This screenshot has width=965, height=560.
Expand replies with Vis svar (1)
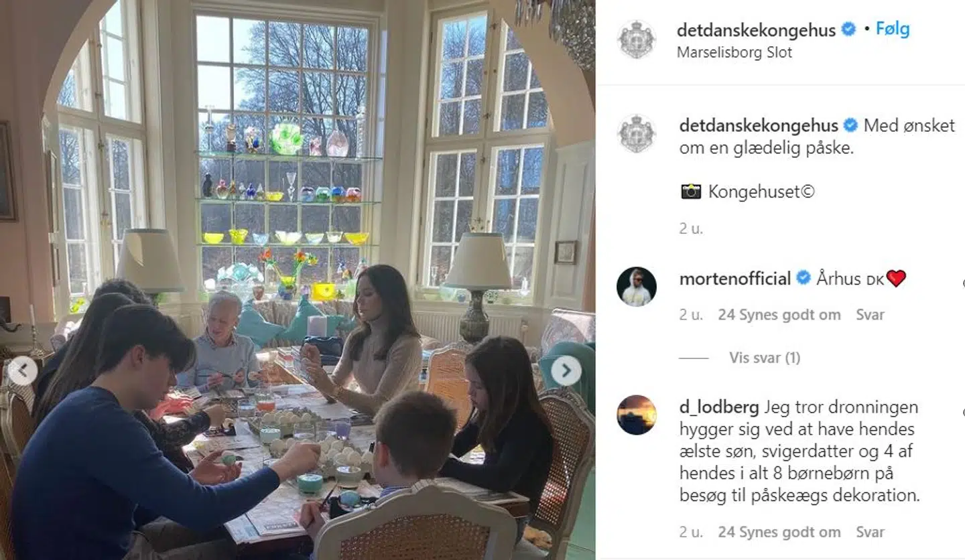click(765, 358)
